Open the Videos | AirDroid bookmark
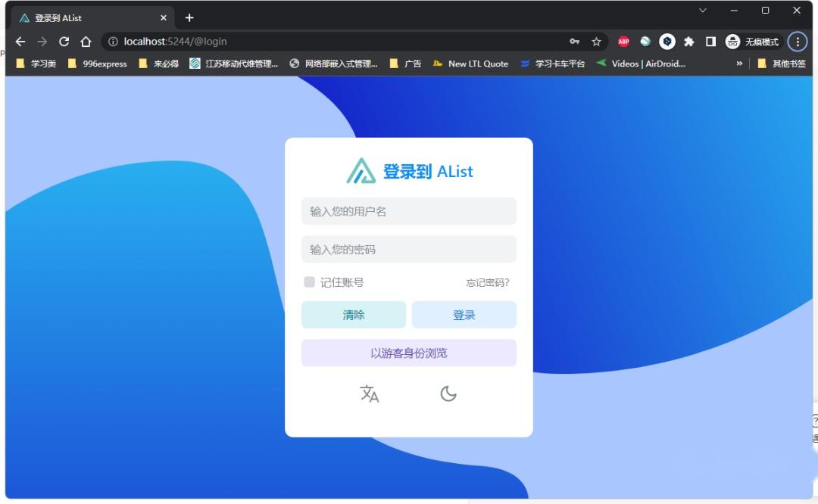Image resolution: width=818 pixels, height=504 pixels. (641, 64)
